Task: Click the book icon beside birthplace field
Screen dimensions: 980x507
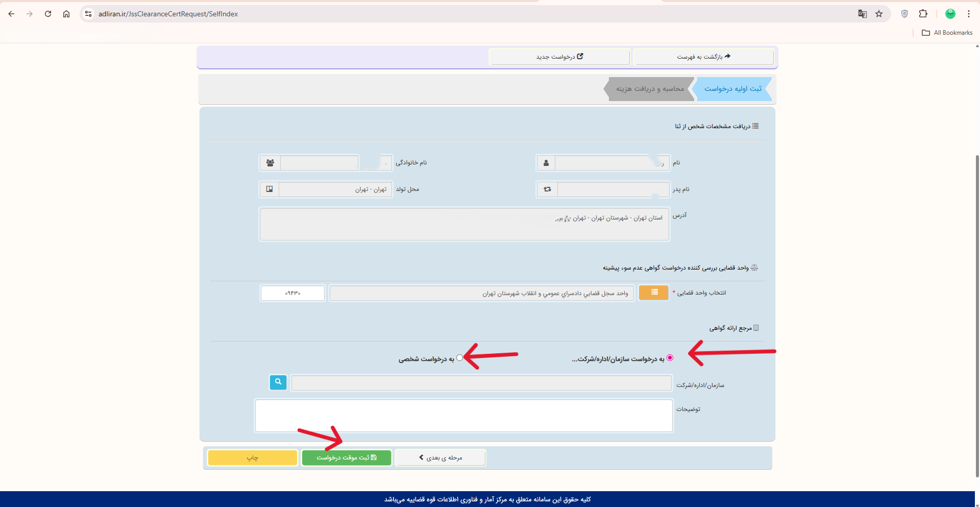Action: (x=269, y=189)
